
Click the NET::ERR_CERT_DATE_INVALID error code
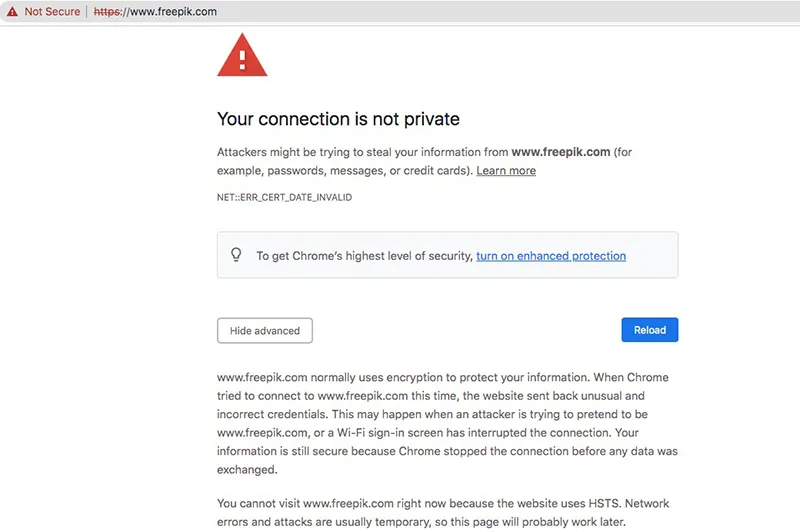(284, 198)
